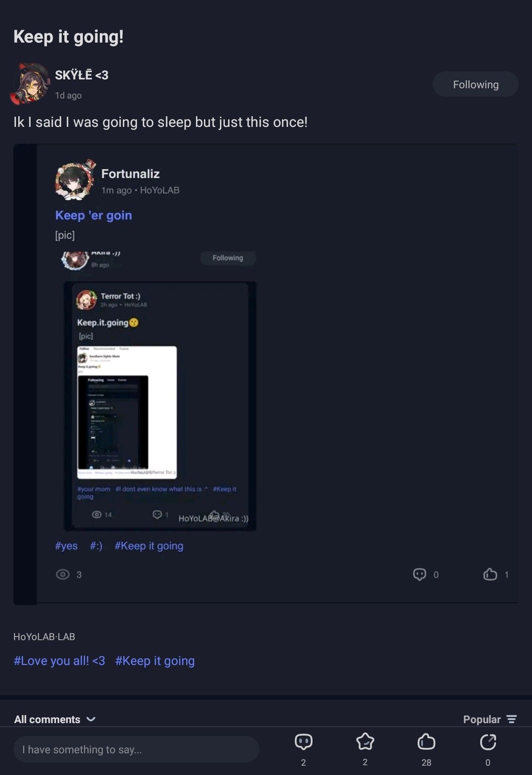Add post to favorites with star icon
Viewport: 532px width, 775px height.
coord(365,742)
